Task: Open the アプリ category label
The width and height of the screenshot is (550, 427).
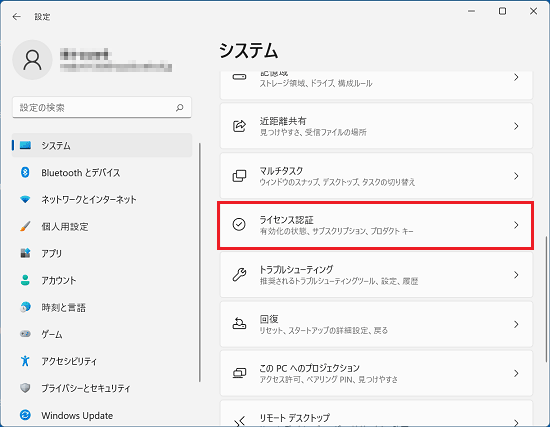Action: click(52, 253)
